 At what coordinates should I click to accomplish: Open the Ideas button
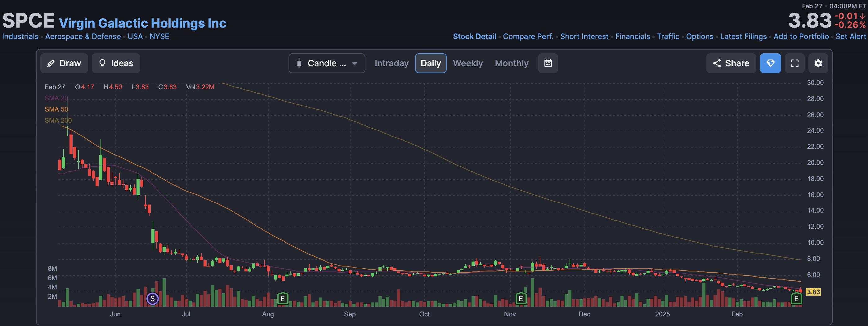pos(116,63)
